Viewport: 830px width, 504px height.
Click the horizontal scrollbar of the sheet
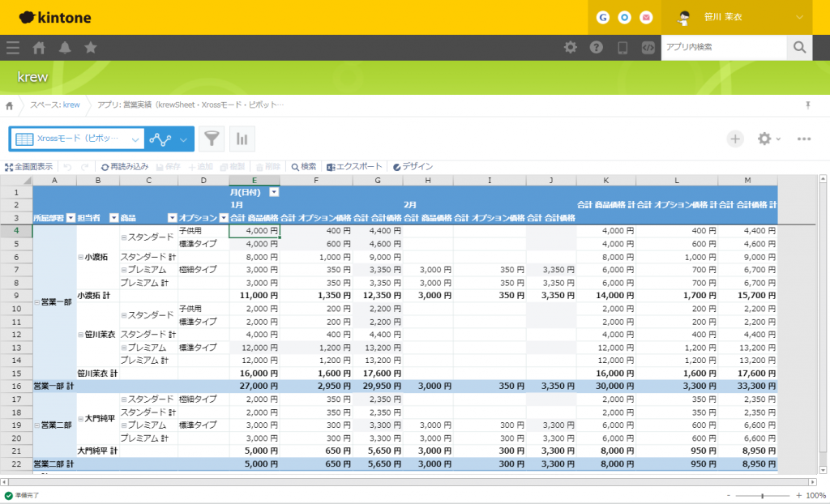pos(409,482)
